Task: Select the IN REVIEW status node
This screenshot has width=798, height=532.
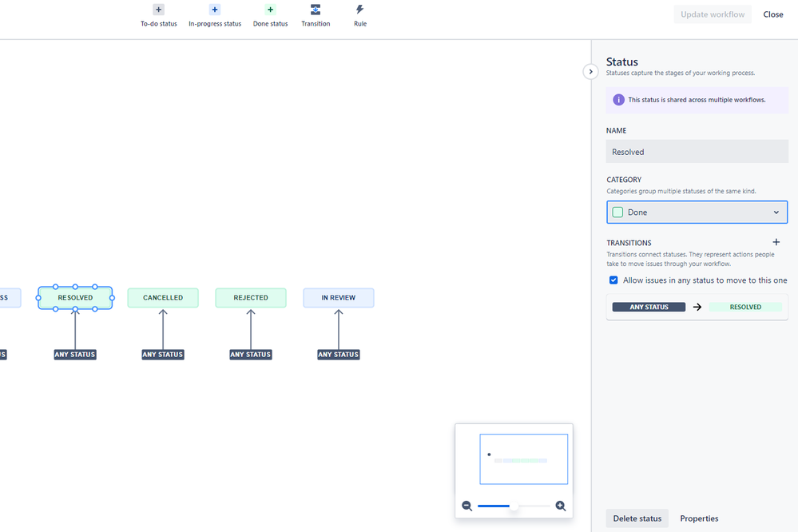Action: click(x=338, y=297)
